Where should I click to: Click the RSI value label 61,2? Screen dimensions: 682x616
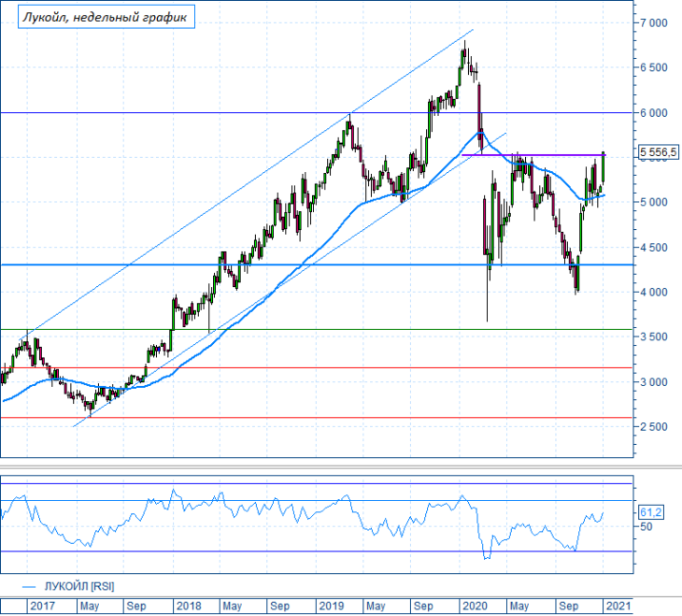651,512
